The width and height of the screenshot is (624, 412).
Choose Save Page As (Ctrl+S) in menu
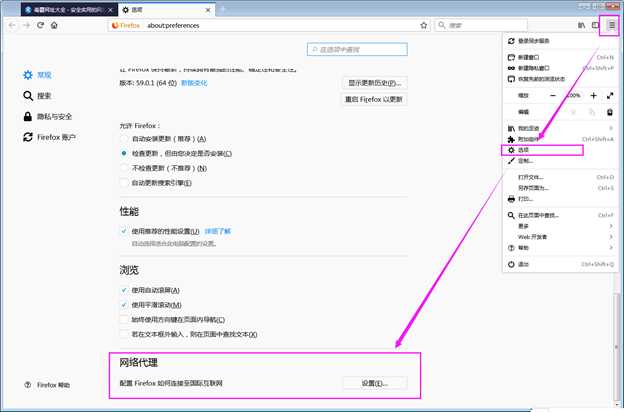point(561,188)
